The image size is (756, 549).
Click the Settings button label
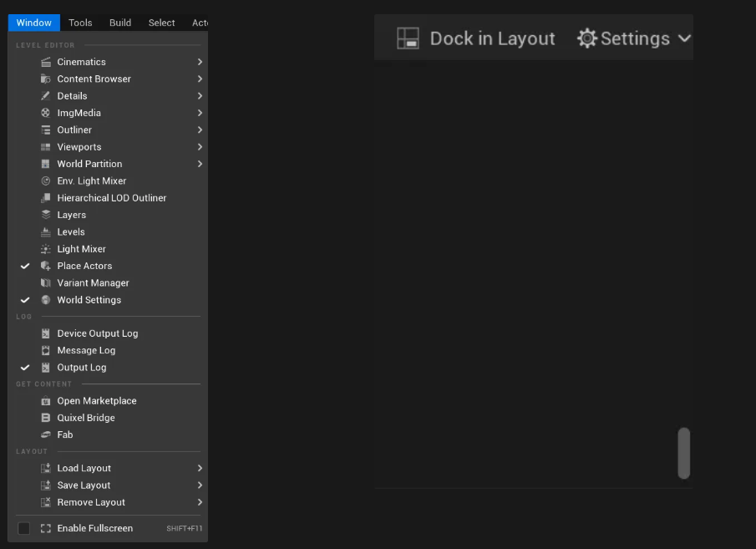(635, 38)
